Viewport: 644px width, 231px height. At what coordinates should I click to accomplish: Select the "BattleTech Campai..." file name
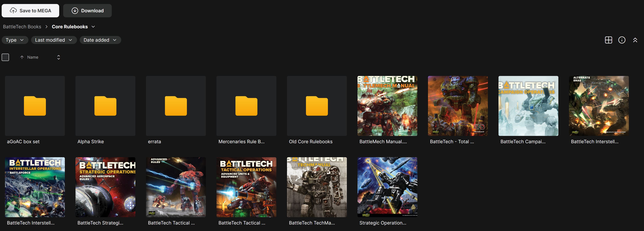[523, 142]
